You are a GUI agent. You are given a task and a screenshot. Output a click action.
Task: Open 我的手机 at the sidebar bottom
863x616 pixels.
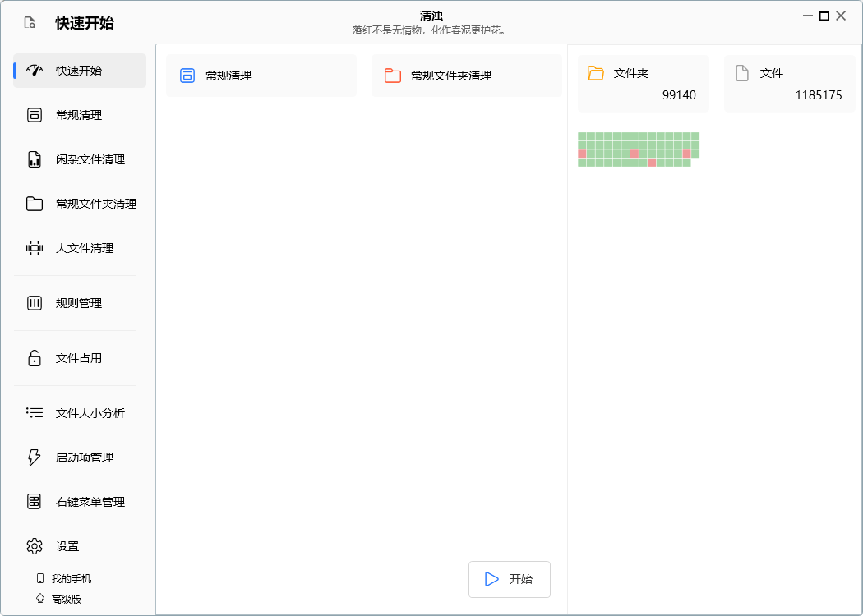point(62,578)
